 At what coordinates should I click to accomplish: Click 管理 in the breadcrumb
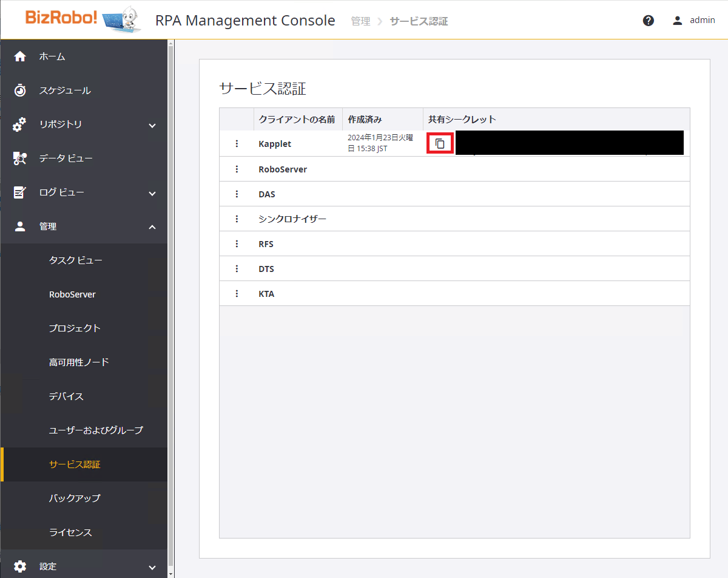(x=360, y=21)
